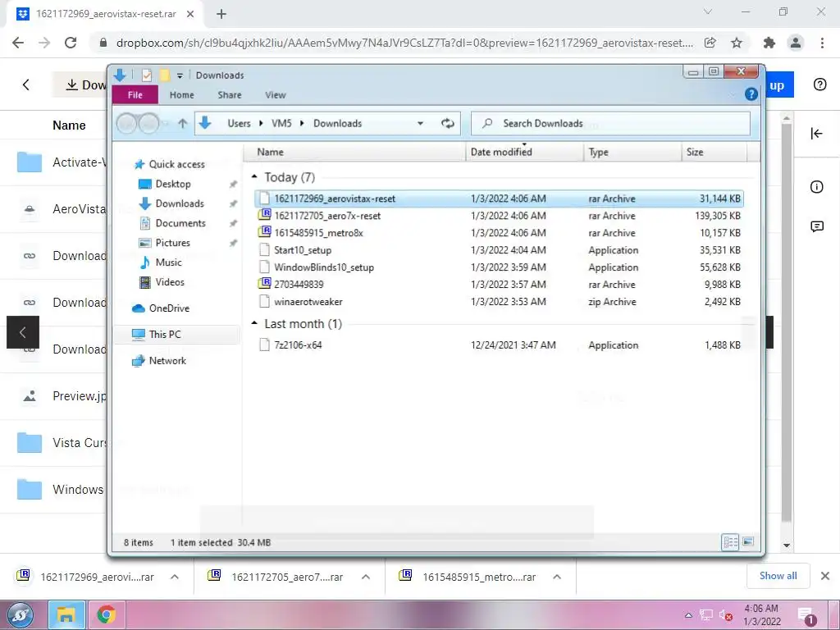
Task: Select Videos in navigation pane
Action: click(x=170, y=282)
